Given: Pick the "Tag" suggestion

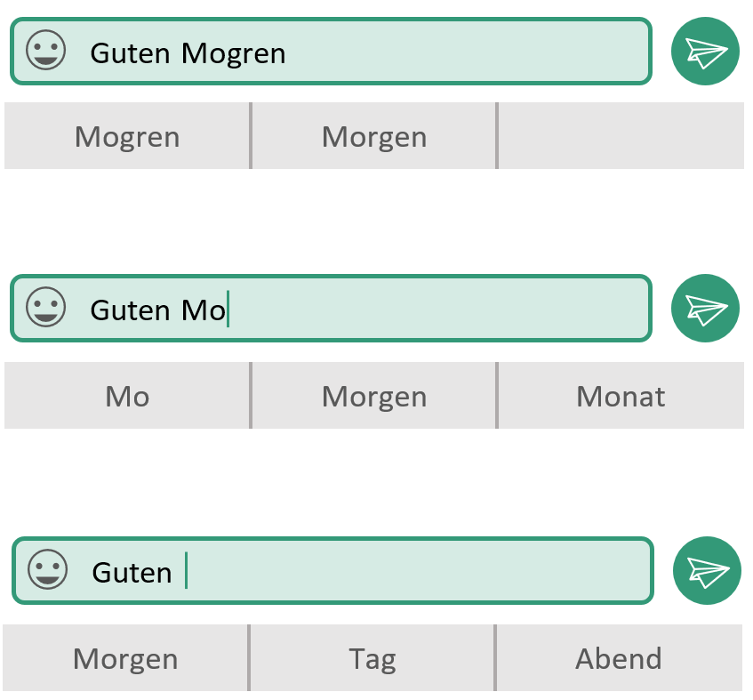Looking at the screenshot, I should 372,657.
